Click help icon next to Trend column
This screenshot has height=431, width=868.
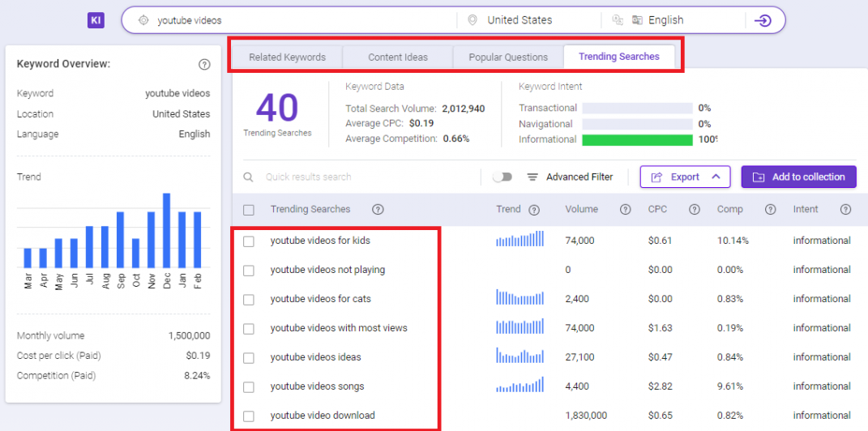click(534, 211)
